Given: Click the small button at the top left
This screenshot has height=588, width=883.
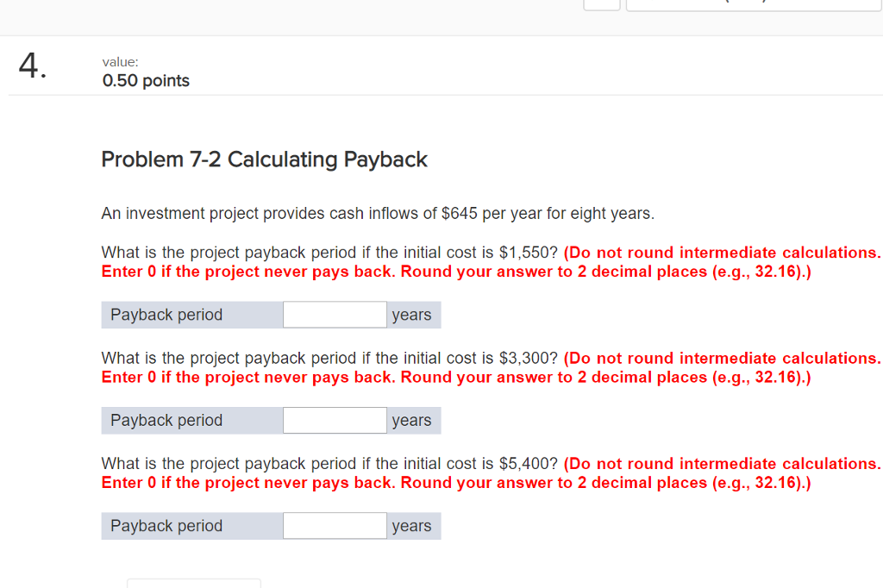Looking at the screenshot, I should (x=601, y=3).
